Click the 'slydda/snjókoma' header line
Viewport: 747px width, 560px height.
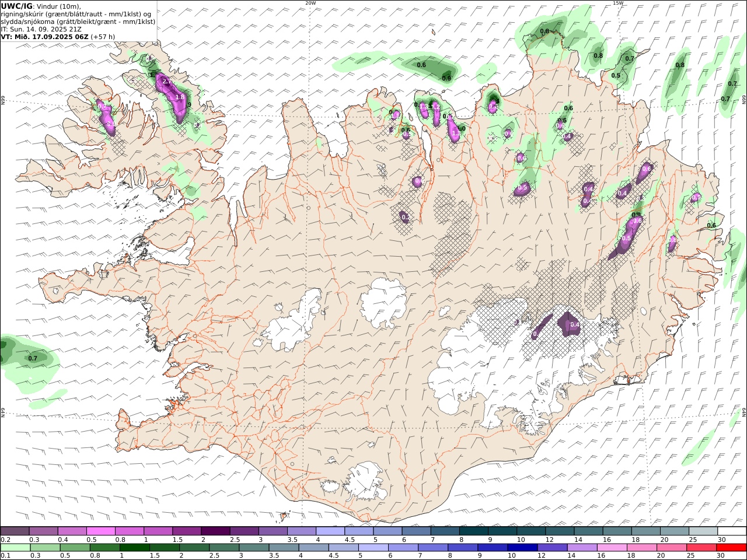click(x=78, y=22)
